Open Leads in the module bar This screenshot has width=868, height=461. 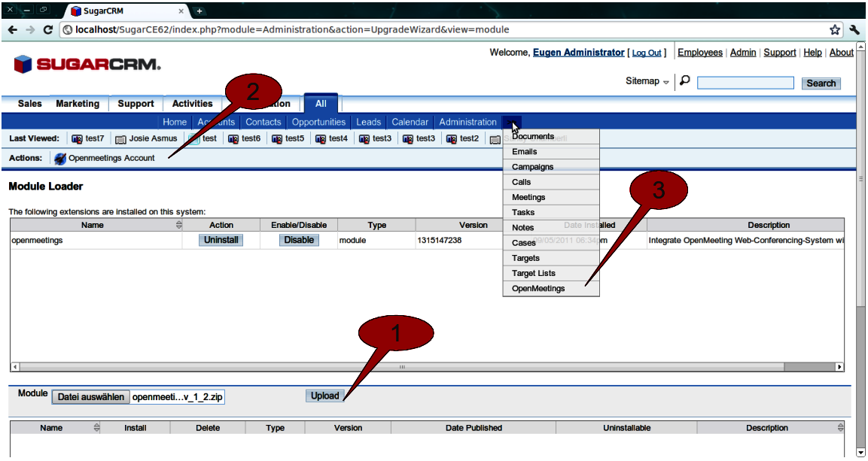tap(368, 122)
